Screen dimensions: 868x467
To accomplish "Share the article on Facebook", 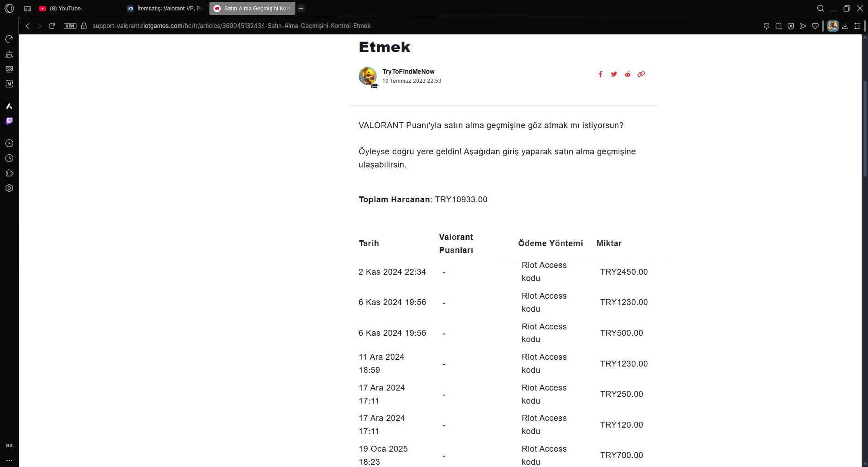I will (x=600, y=74).
